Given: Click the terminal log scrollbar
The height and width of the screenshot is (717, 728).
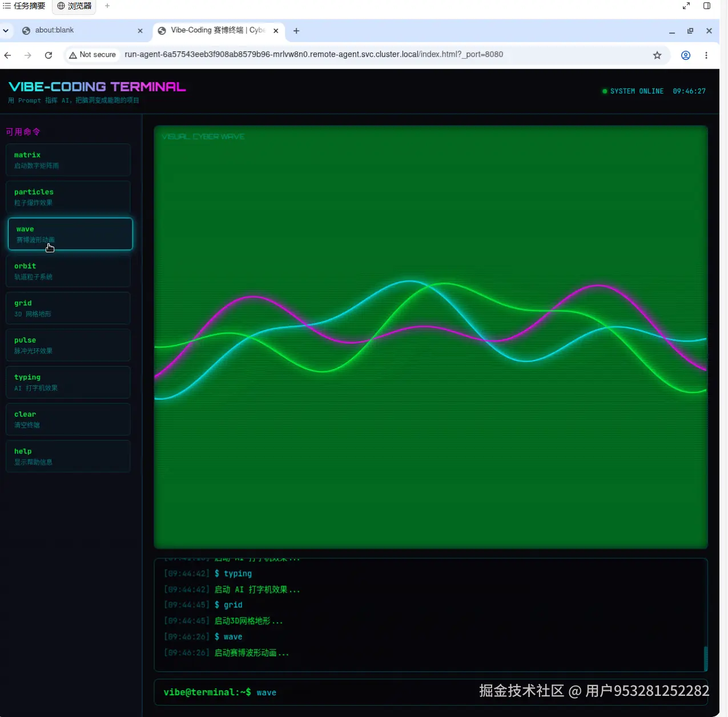Looking at the screenshot, I should pos(706,658).
